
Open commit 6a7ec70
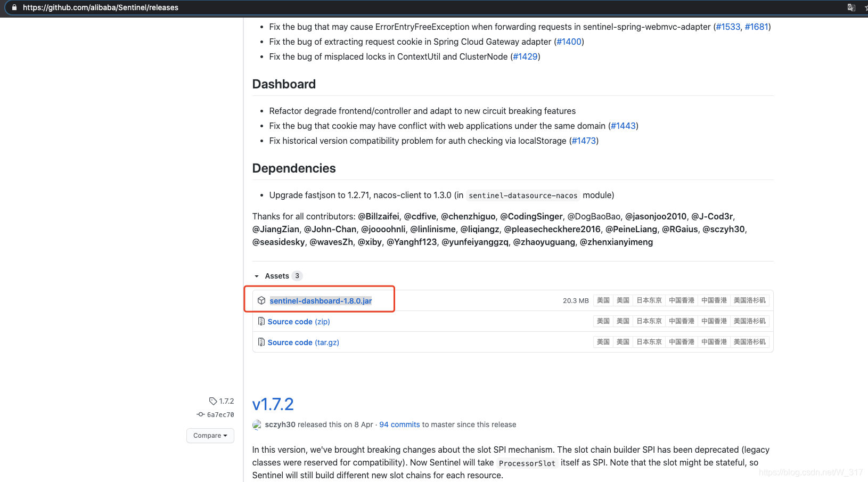[220, 414]
